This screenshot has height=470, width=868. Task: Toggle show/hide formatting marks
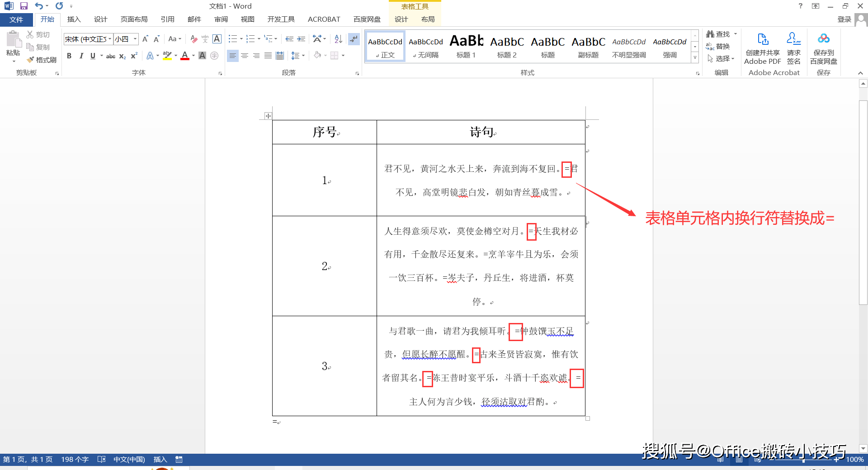tap(354, 39)
